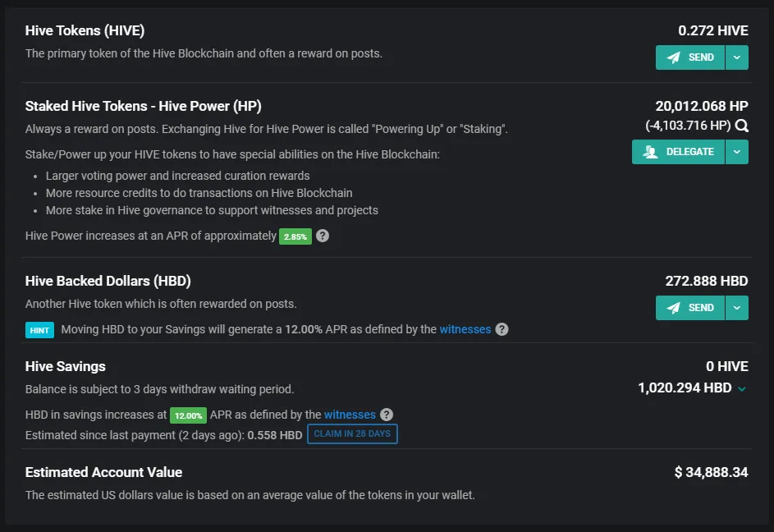Open dropdown next to HBD SEND button
The width and height of the screenshot is (774, 532).
click(737, 308)
